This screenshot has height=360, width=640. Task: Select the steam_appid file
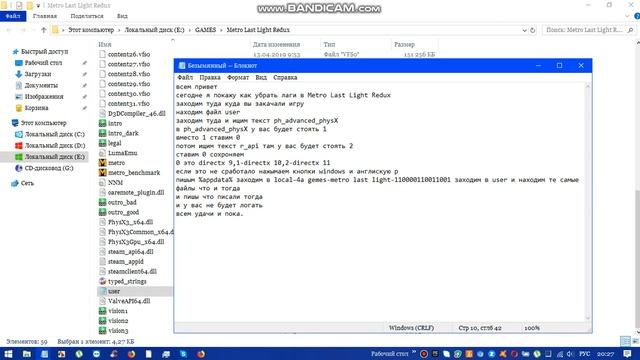coord(125,262)
